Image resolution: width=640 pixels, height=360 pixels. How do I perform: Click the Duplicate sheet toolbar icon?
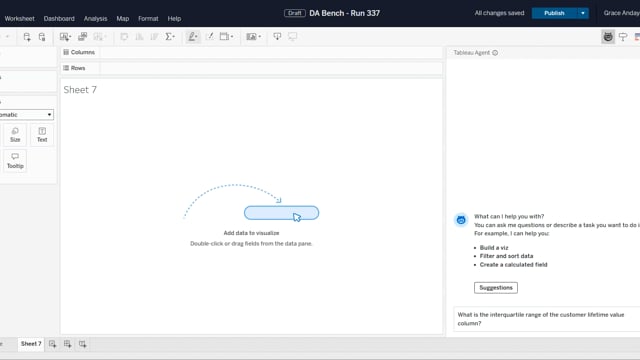click(x=82, y=37)
